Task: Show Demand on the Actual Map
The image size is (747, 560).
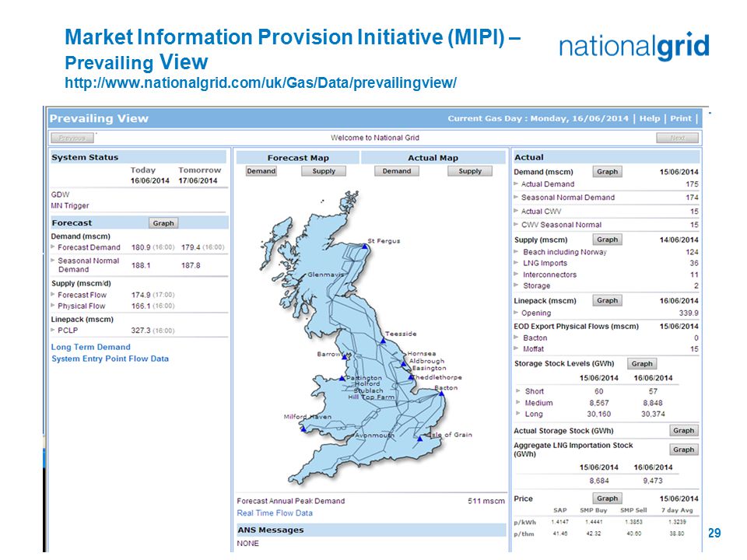Action: point(397,171)
